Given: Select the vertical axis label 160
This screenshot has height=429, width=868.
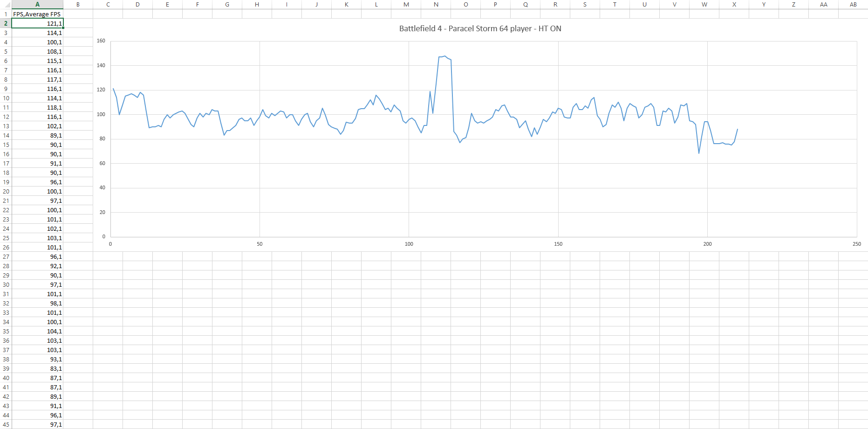Looking at the screenshot, I should click(101, 41).
